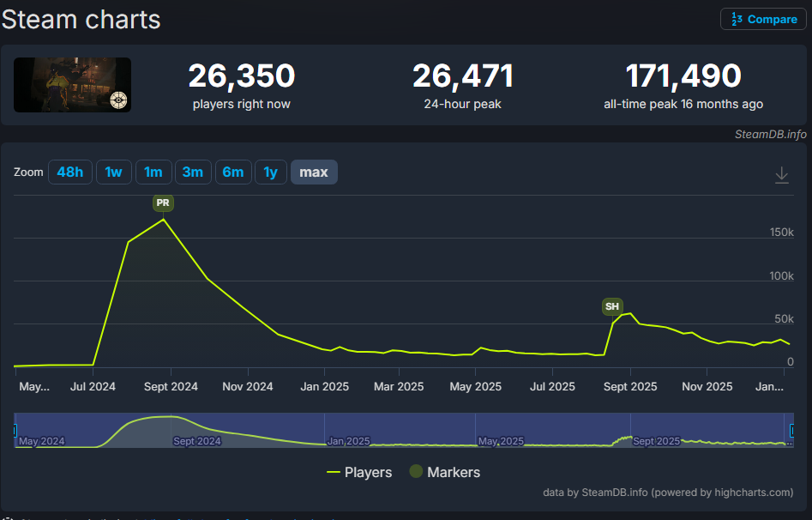Select the 1w zoom range

113,172
